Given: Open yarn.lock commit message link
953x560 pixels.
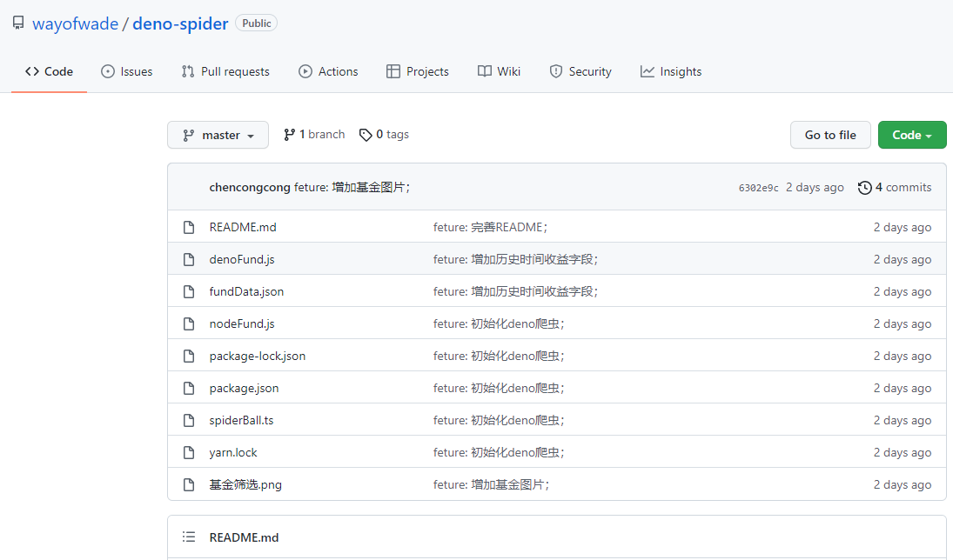Looking at the screenshot, I should (499, 452).
